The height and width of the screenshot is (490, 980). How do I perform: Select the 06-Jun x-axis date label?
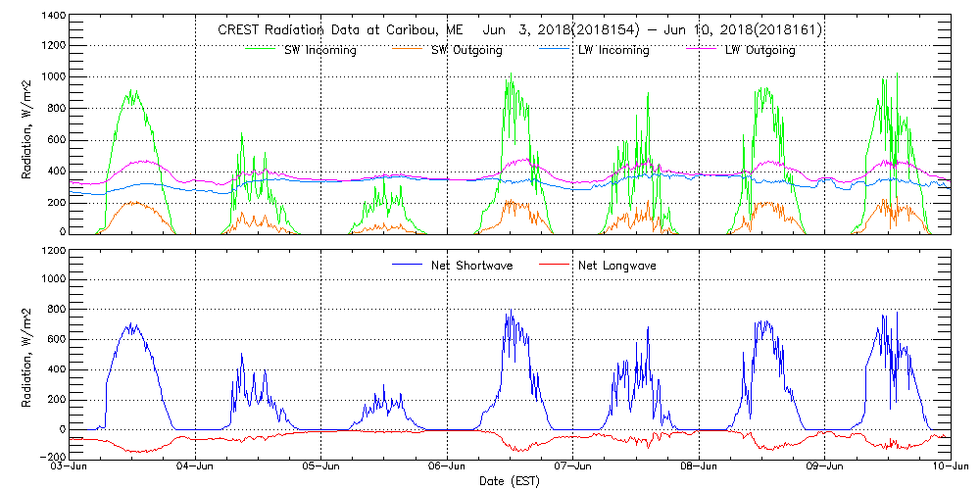click(x=447, y=467)
